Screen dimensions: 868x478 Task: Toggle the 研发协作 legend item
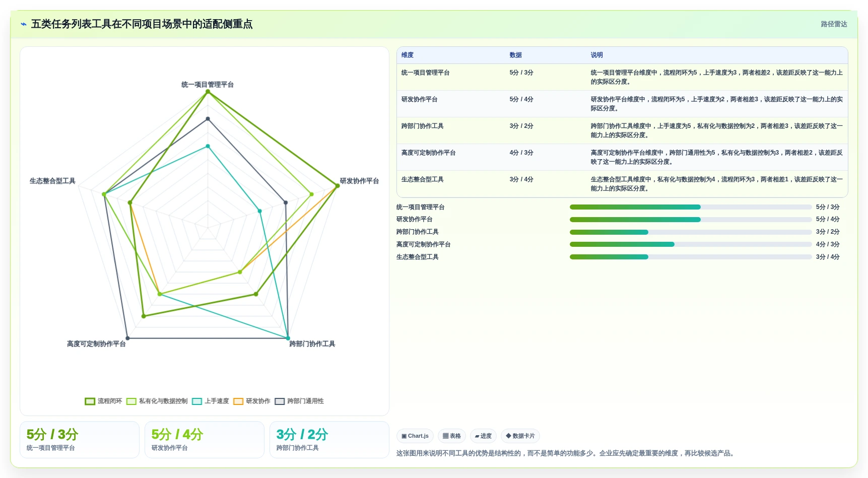[252, 401]
